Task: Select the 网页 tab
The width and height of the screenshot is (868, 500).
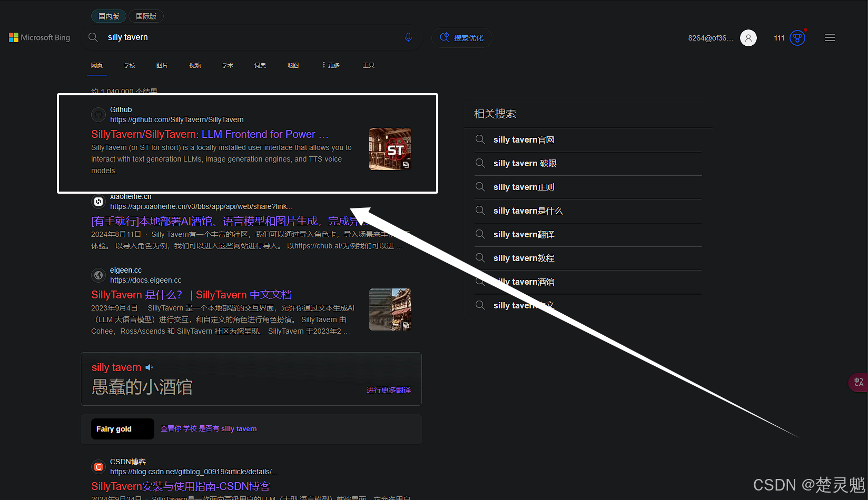Action: [x=97, y=65]
